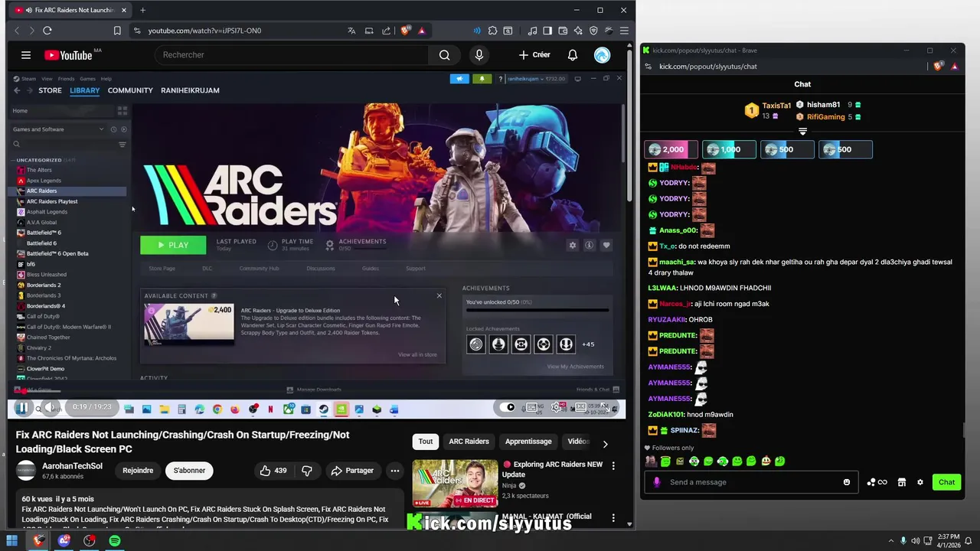Select the Tout filter chip
The image size is (980, 551).
pos(426,442)
